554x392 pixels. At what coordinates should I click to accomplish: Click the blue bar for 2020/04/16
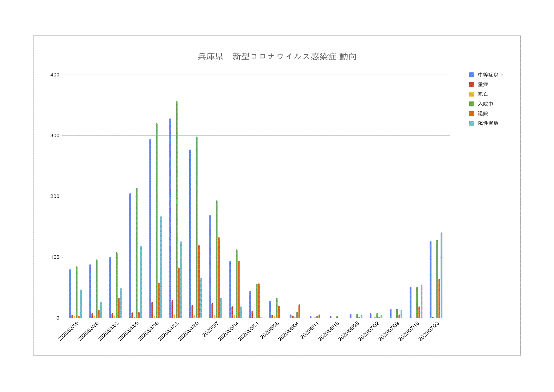(150, 228)
